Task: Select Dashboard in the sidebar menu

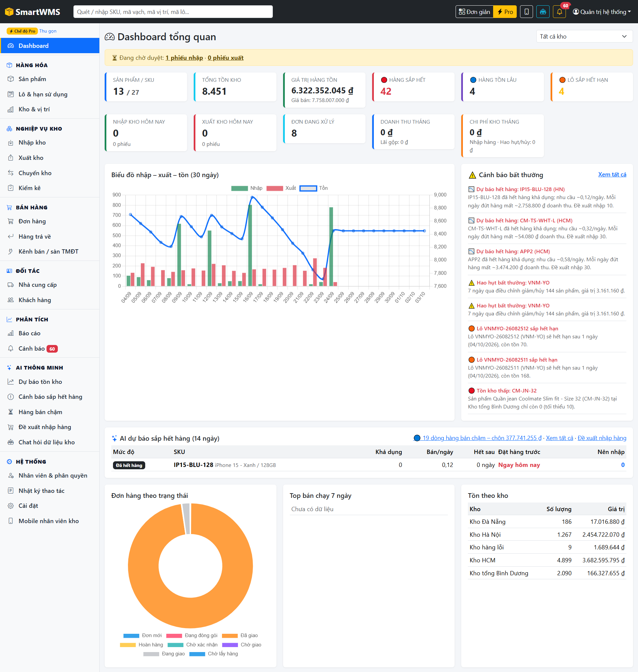Action: click(50, 46)
